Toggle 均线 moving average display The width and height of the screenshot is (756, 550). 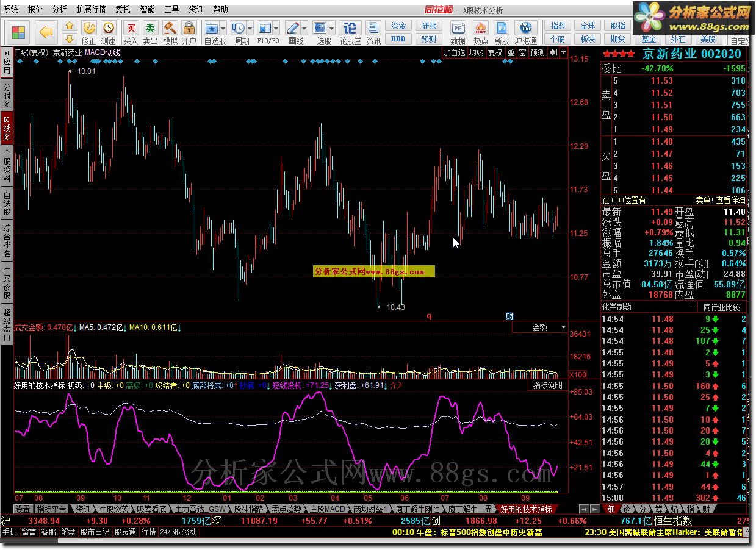[476, 52]
